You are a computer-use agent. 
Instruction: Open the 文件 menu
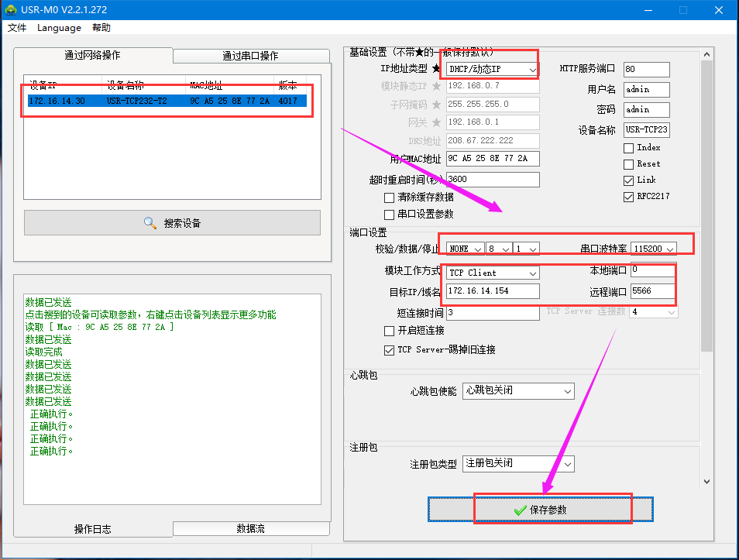[x=16, y=28]
